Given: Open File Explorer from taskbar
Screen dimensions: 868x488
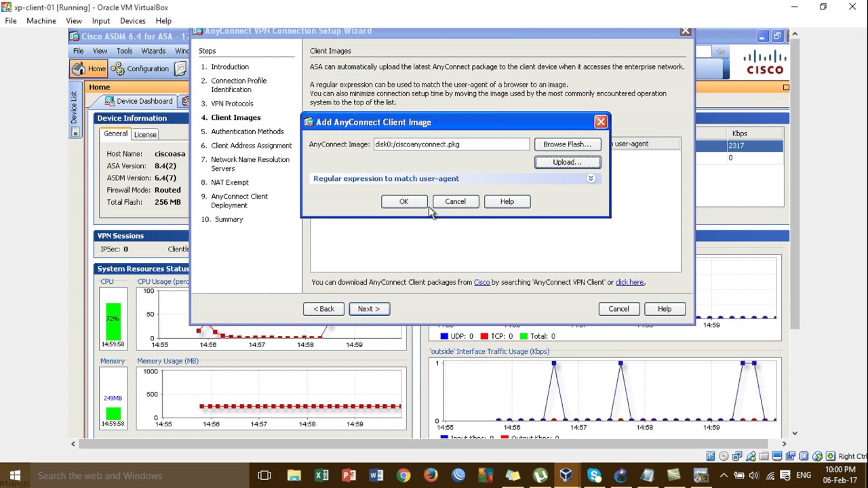Looking at the screenshot, I should pyautogui.click(x=294, y=476).
